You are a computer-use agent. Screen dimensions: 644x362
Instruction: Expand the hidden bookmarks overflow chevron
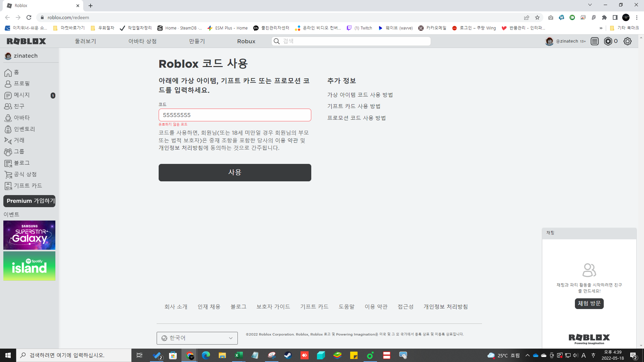click(x=601, y=28)
